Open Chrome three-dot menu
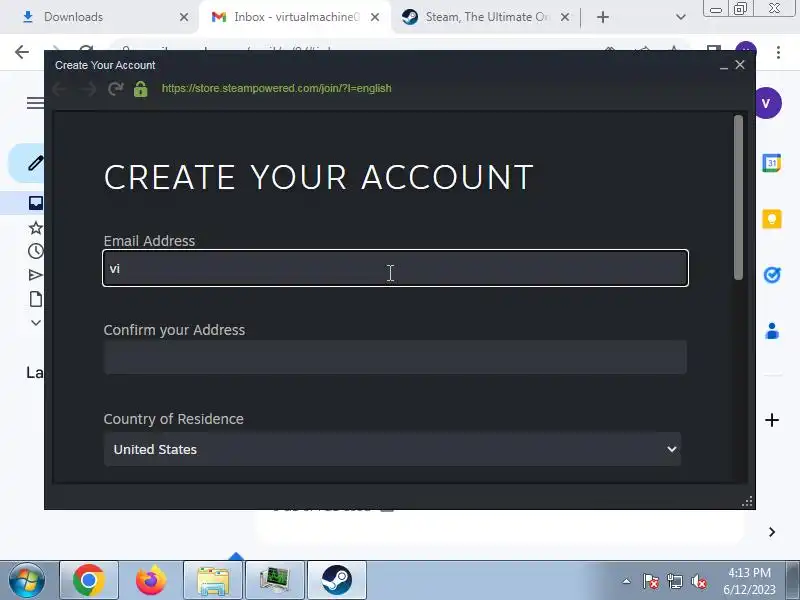Screen dimensions: 800x600 (x=778, y=52)
